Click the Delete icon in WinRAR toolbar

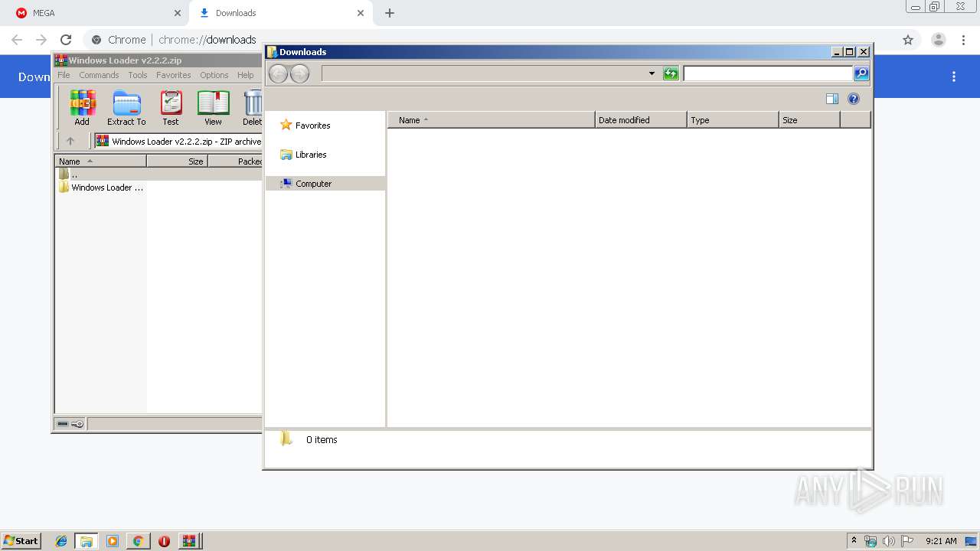(252, 108)
